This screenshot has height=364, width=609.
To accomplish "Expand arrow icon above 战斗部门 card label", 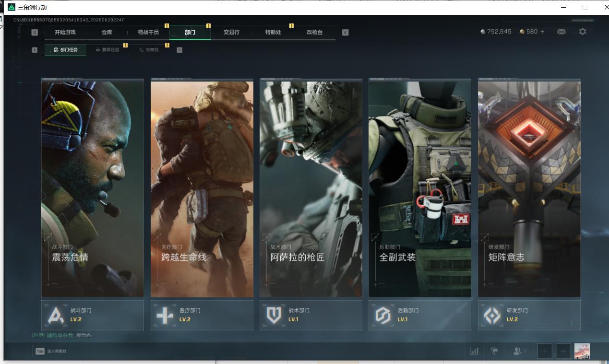I will coord(48,237).
